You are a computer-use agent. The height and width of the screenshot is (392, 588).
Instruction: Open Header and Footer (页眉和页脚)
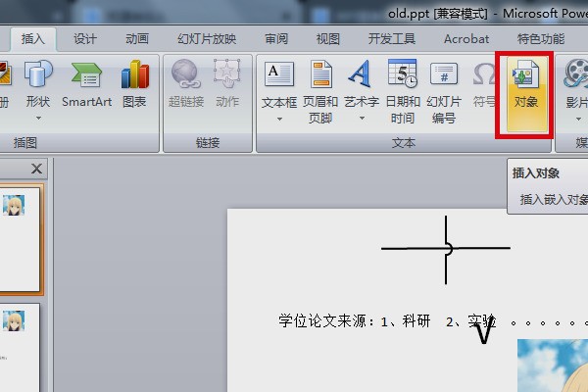[x=320, y=91]
